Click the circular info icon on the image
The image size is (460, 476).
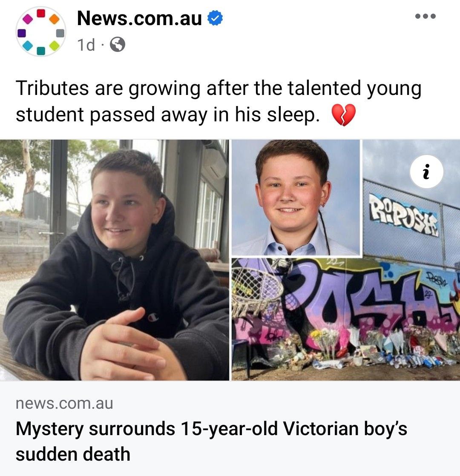pyautogui.click(x=427, y=172)
